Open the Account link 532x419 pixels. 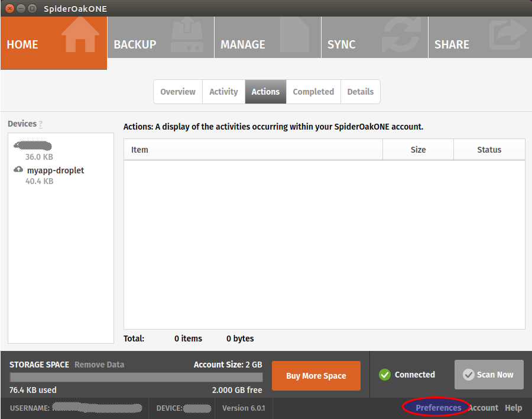click(484, 408)
